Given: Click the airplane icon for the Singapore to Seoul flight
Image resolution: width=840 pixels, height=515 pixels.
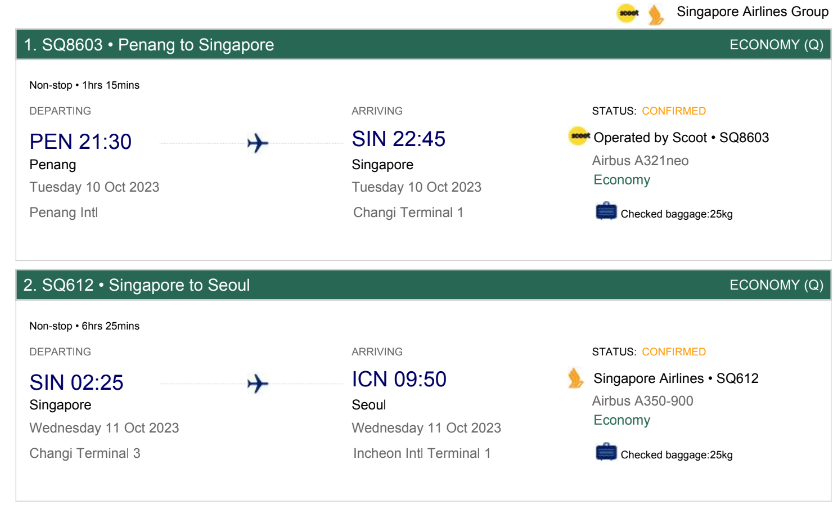Looking at the screenshot, I should [257, 384].
